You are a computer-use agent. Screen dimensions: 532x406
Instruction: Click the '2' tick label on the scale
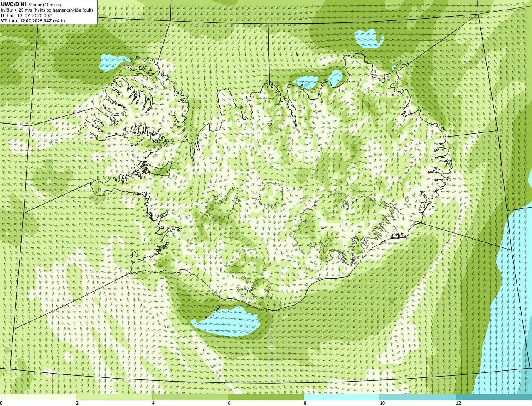pos(77,403)
